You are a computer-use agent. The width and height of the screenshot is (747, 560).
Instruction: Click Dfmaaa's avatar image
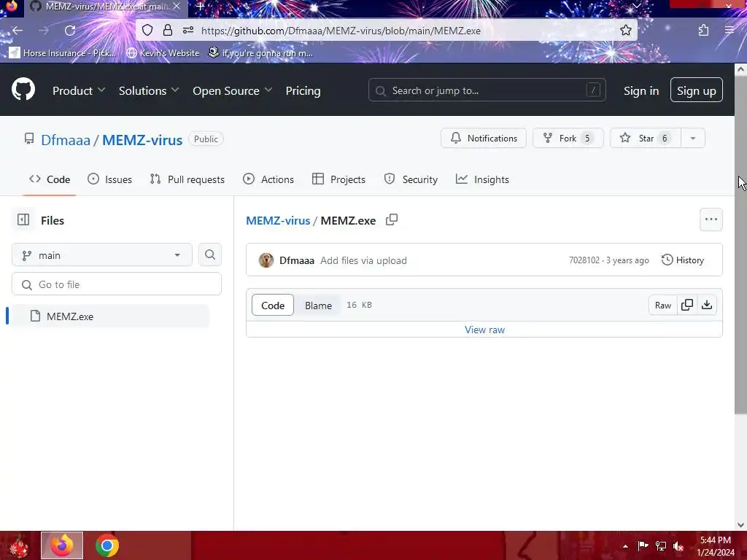pos(266,260)
